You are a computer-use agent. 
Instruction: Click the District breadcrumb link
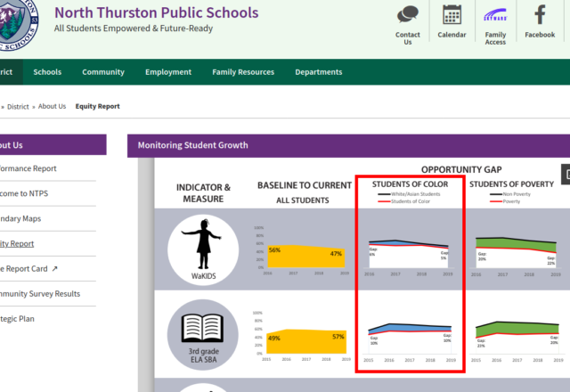[18, 106]
